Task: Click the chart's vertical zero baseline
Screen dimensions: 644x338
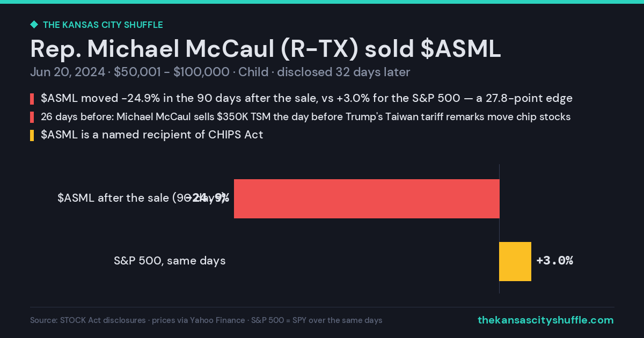Action: [500, 229]
